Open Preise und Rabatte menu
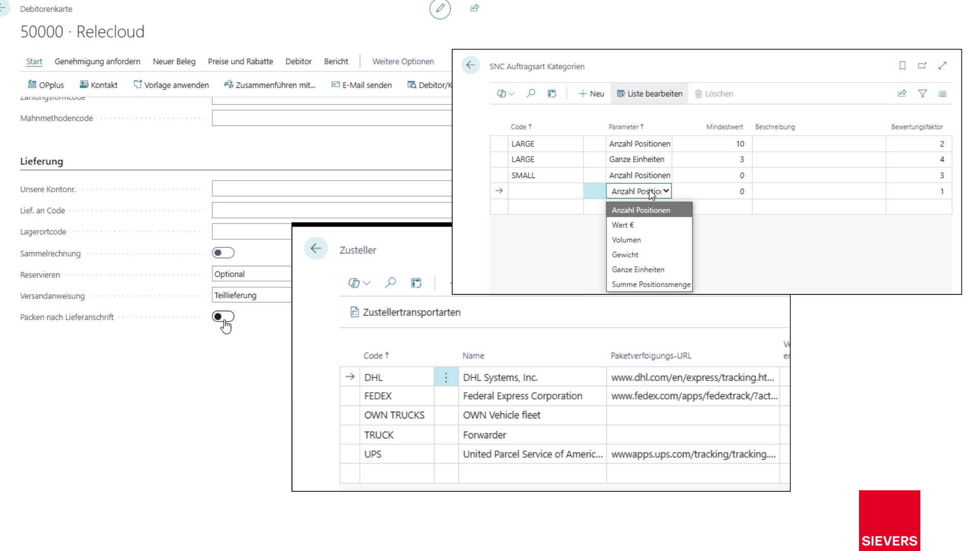 240,61
